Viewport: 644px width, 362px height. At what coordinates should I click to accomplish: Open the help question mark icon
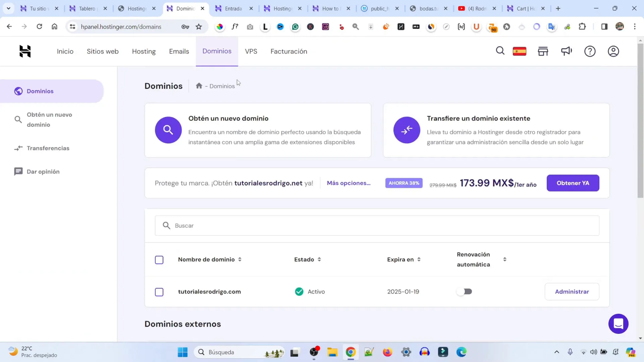click(x=590, y=51)
